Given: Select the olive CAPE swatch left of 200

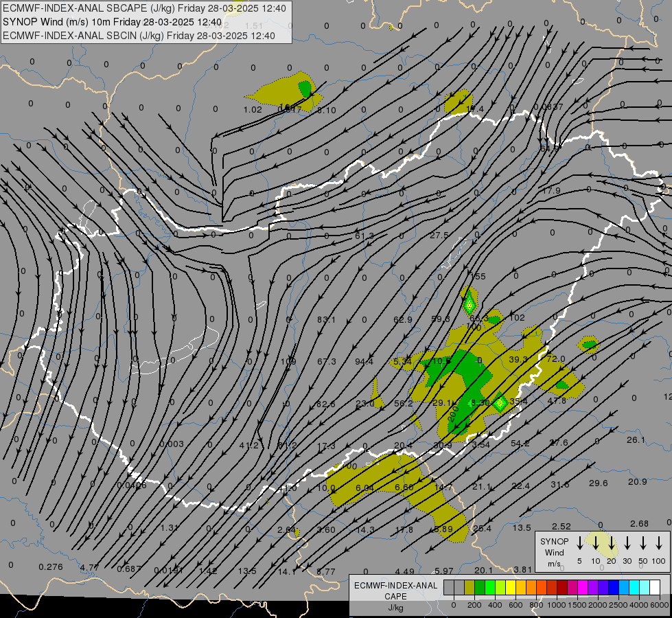Looking at the screenshot, I should (x=470, y=588).
